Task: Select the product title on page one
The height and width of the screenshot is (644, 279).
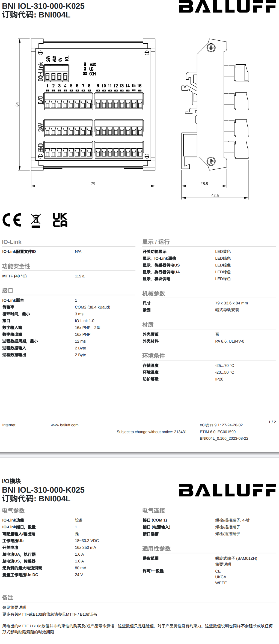Action: [43, 6]
